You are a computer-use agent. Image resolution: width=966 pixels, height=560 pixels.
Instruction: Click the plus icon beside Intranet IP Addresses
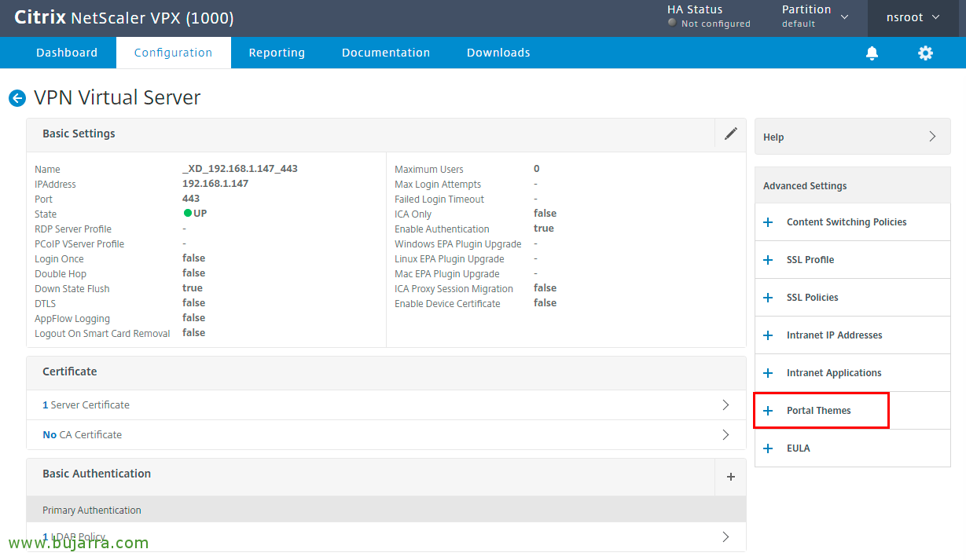[769, 335]
